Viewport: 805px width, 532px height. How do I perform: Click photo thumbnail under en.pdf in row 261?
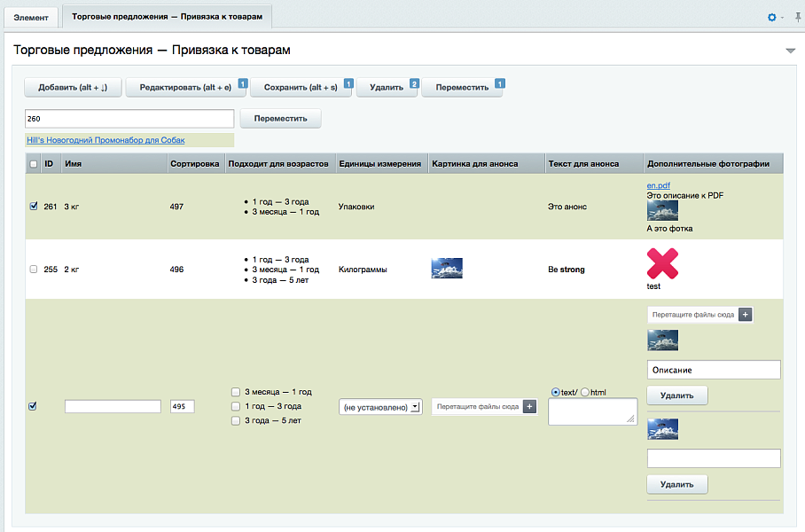(662, 210)
